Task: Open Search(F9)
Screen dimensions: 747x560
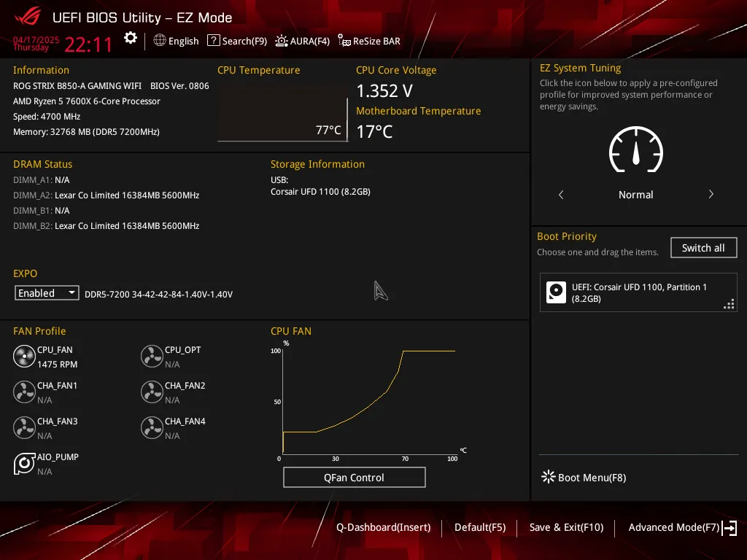Action: click(244, 41)
